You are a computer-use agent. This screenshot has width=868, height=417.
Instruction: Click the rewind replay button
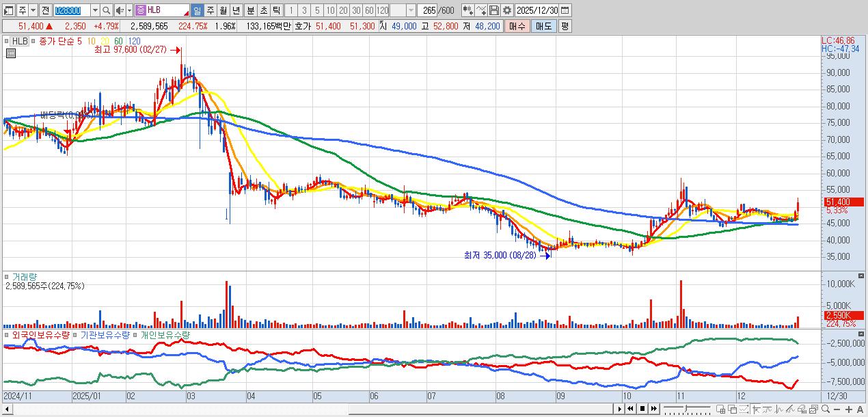tap(631, 409)
